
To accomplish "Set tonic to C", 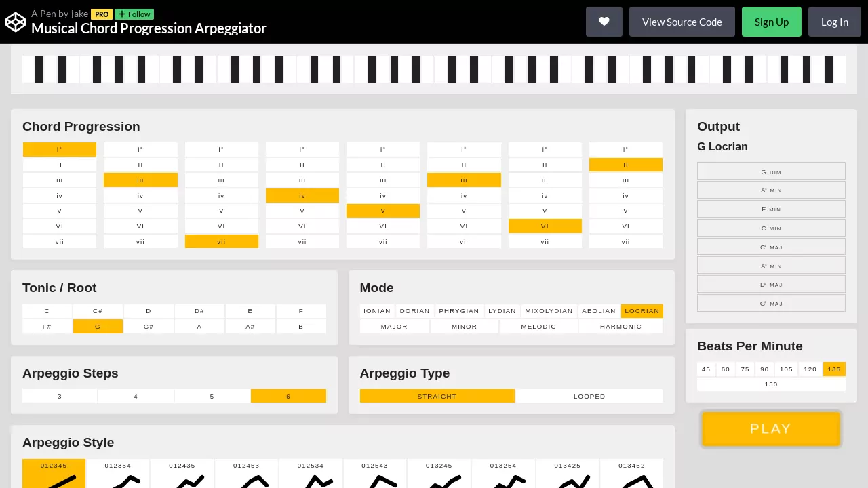I will click(47, 311).
